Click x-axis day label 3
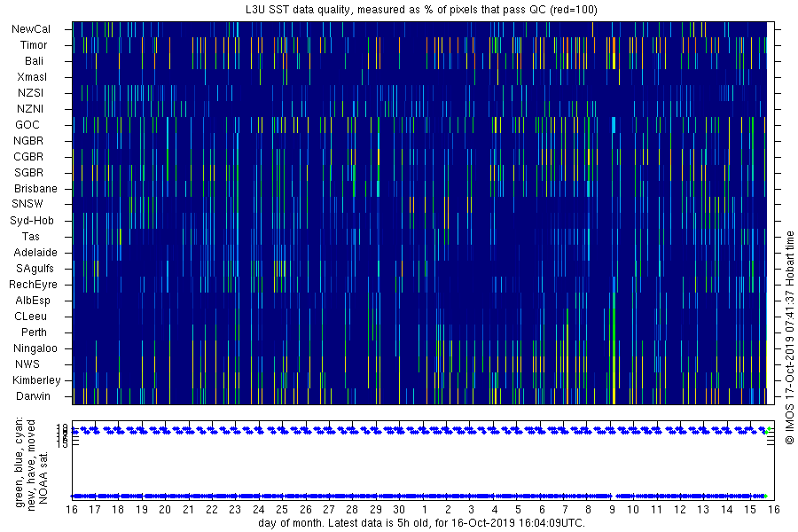Screen dimensions: 798x532 (x=472, y=510)
